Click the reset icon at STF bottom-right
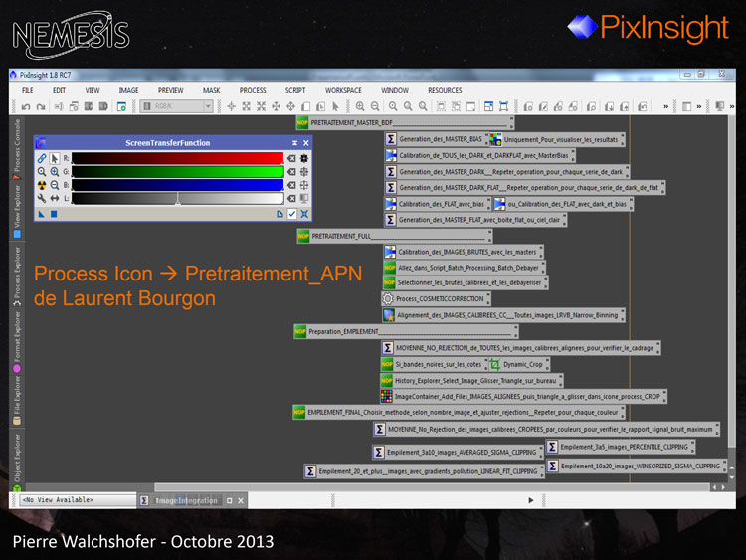The image size is (746, 560). click(304, 214)
